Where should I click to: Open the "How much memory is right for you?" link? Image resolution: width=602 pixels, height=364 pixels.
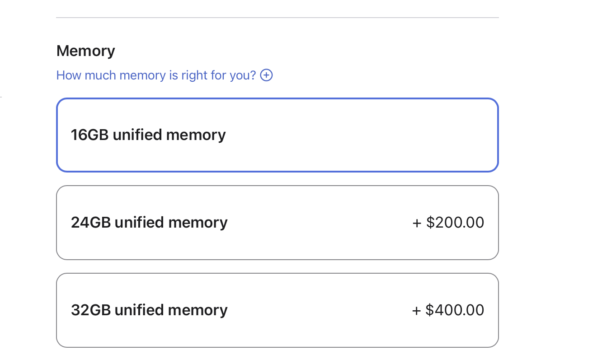[156, 75]
